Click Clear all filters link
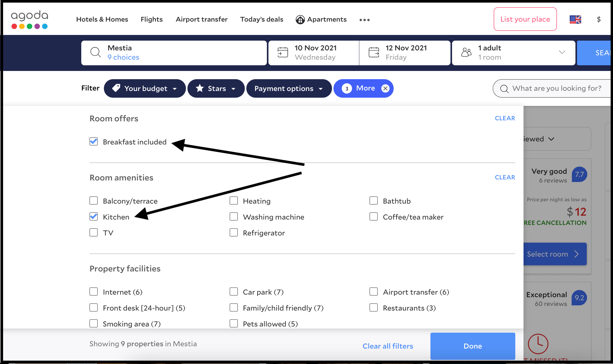 387,346
